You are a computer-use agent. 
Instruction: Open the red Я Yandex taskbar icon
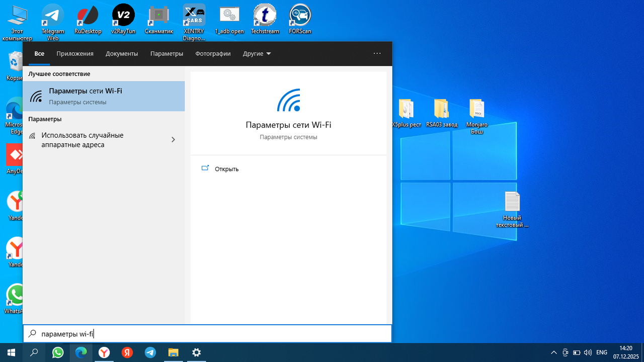[127, 352]
